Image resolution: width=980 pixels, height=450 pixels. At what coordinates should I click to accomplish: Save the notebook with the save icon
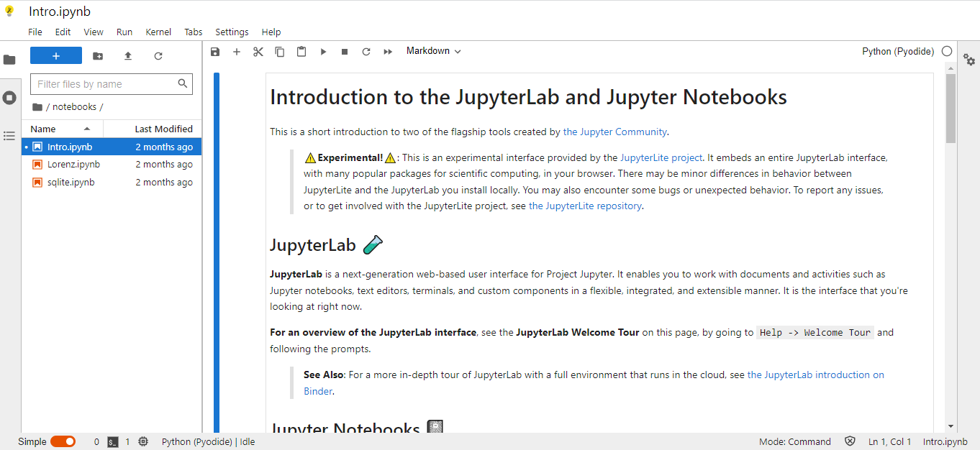click(214, 51)
